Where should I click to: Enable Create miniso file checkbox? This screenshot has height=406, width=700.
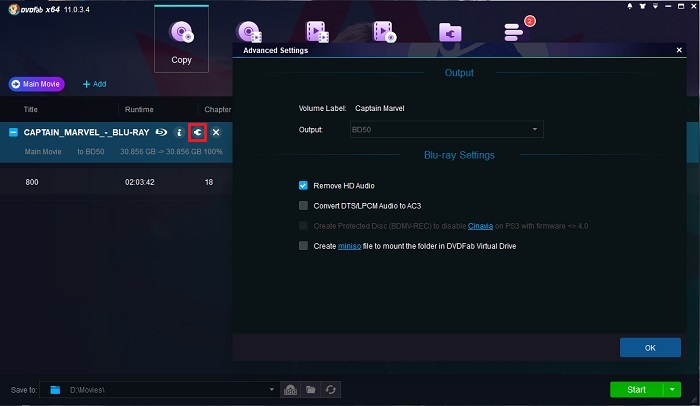pyautogui.click(x=303, y=246)
